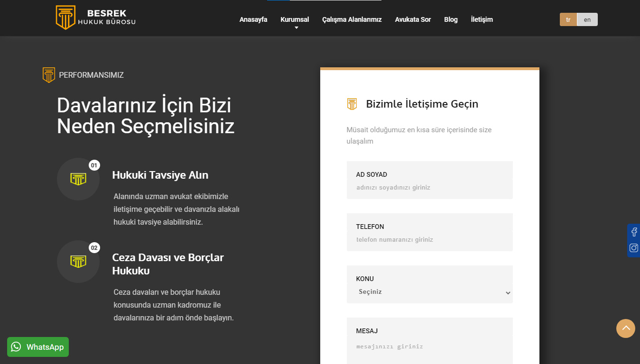Open the KONU Seçiniz dropdown
Image resolution: width=640 pixels, height=364 pixels.
pos(430,292)
